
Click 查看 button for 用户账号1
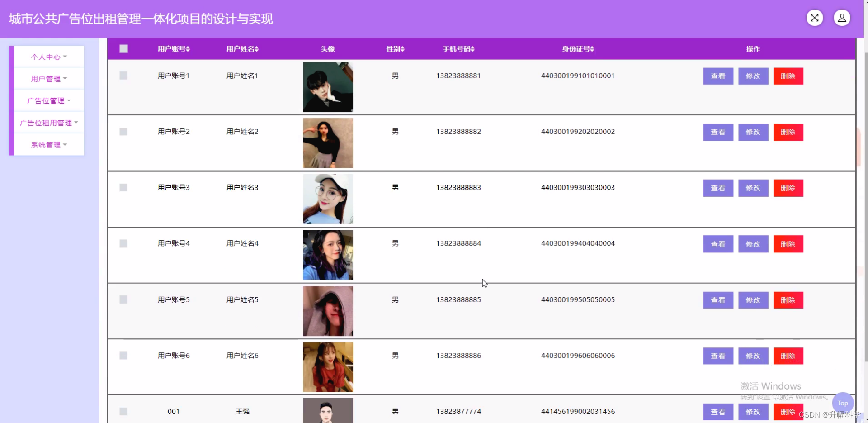718,76
